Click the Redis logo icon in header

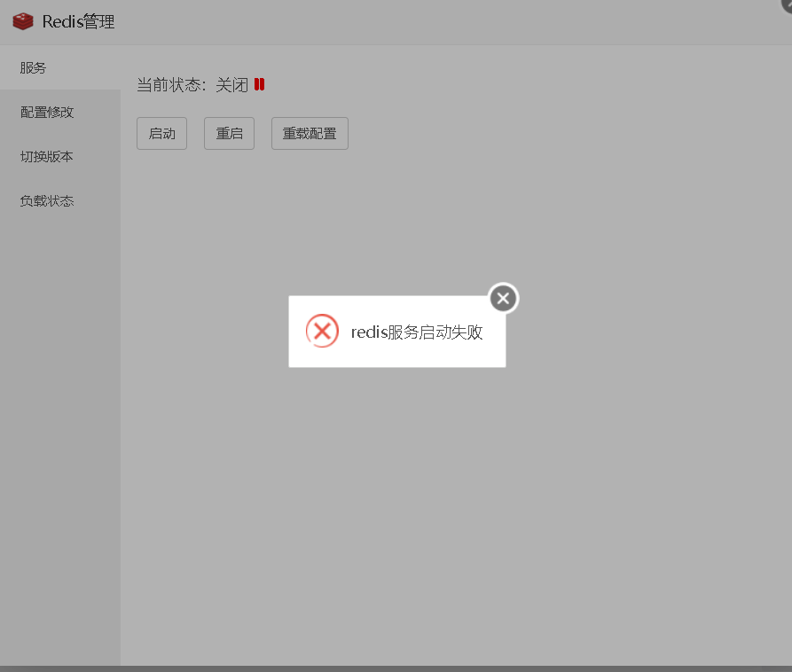pyautogui.click(x=23, y=21)
